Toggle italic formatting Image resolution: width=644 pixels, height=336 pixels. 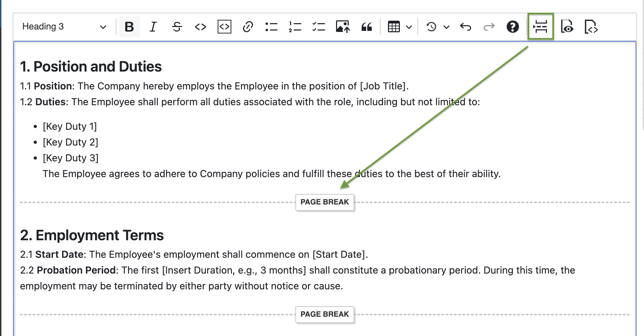point(153,26)
